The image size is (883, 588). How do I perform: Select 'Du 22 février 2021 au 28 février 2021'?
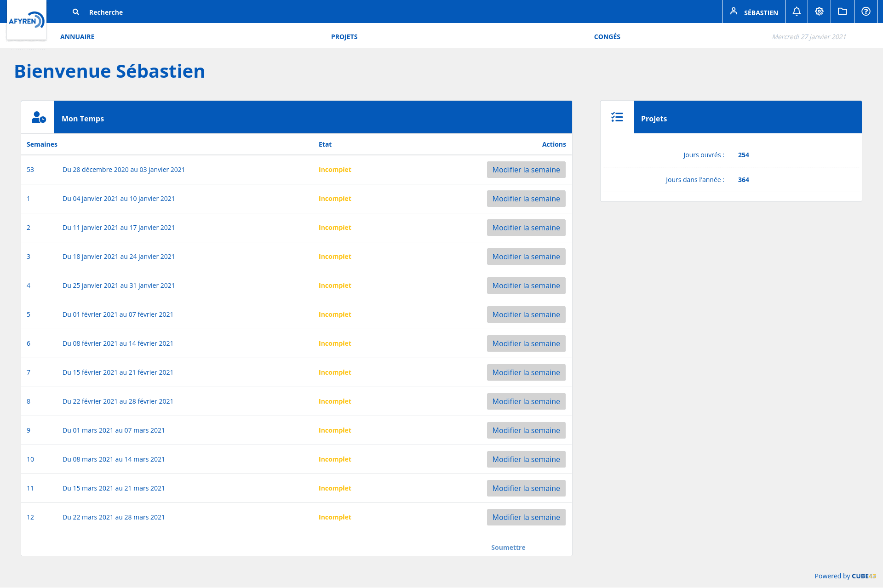(x=118, y=401)
